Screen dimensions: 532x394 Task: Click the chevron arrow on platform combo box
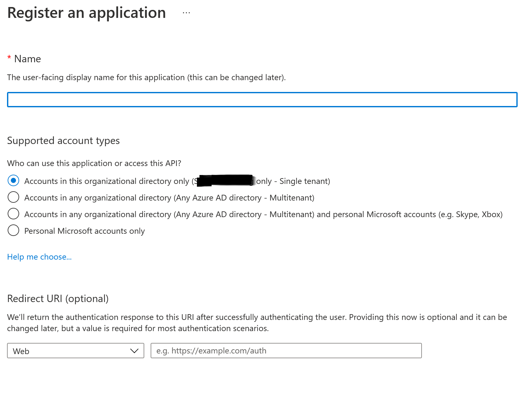pos(134,351)
